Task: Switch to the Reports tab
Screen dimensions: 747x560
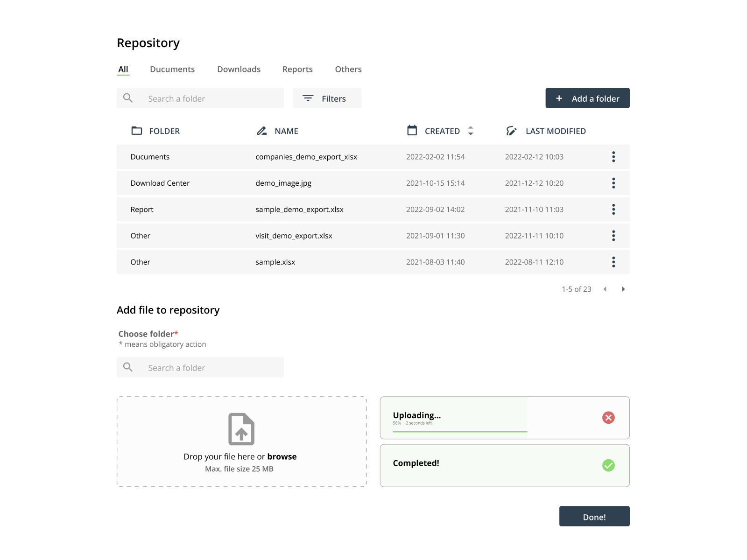Action: click(x=297, y=69)
